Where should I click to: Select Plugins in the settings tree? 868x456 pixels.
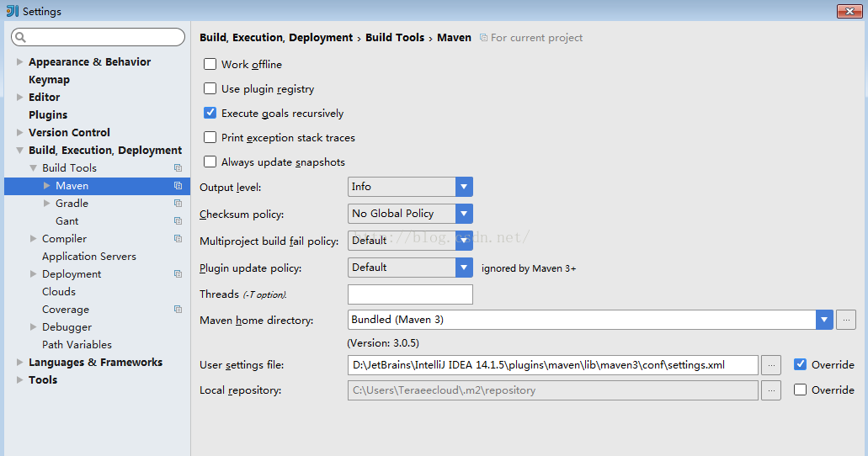coord(48,115)
